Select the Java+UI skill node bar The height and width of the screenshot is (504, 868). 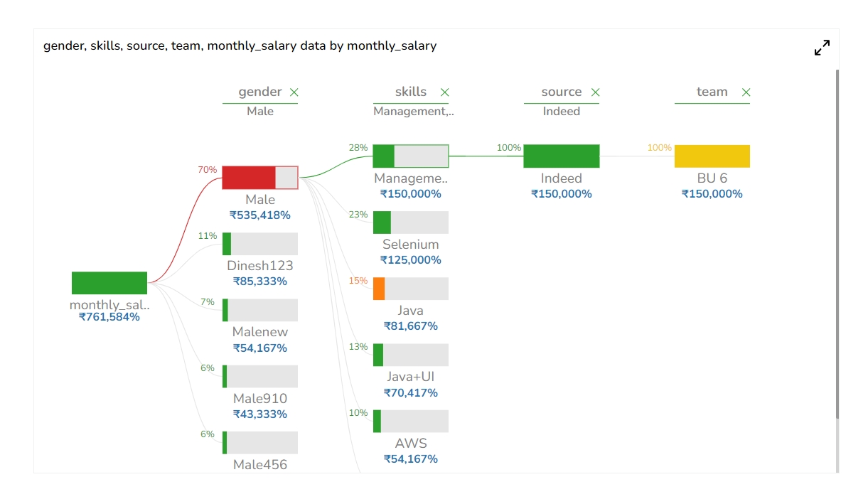point(410,355)
